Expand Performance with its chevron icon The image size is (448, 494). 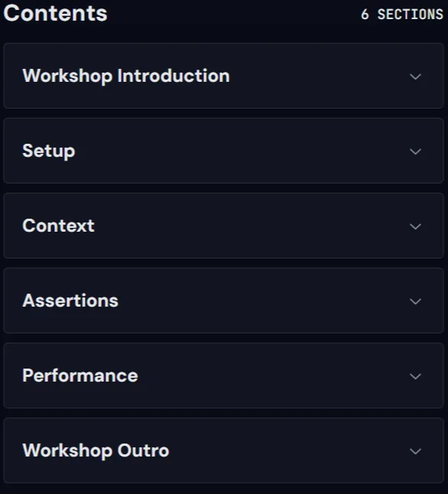pyautogui.click(x=415, y=376)
